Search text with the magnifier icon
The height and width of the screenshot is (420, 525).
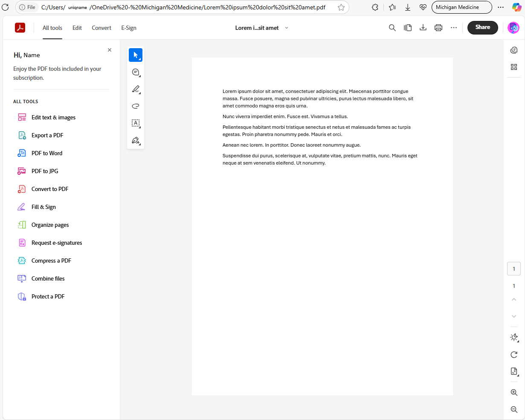click(x=392, y=28)
